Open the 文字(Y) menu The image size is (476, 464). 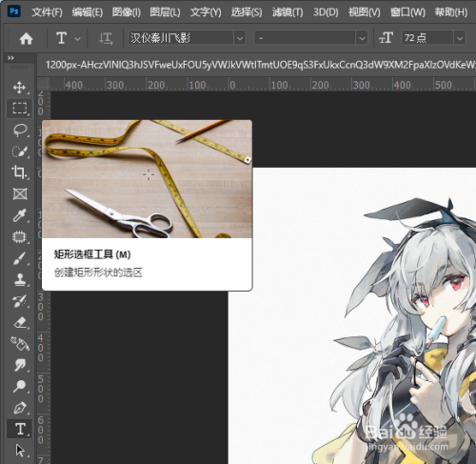(206, 12)
